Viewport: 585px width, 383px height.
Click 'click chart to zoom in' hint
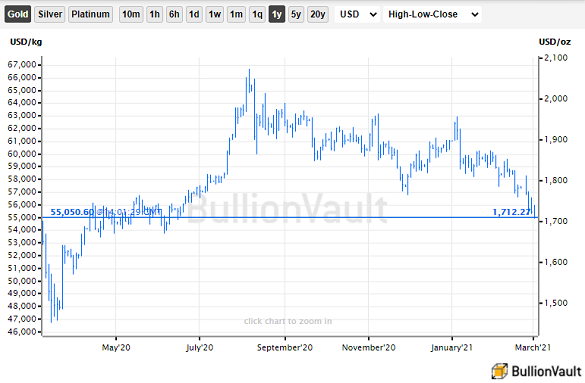[x=288, y=321]
